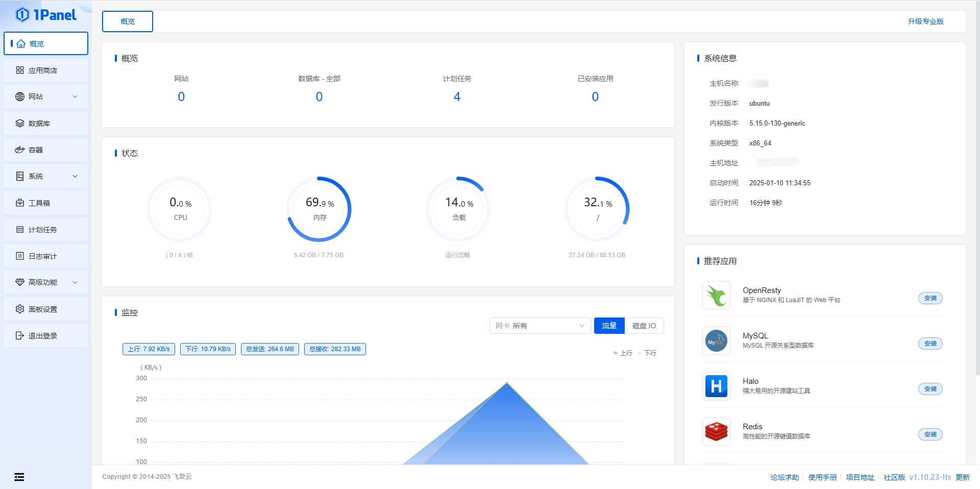This screenshot has height=489, width=980.
Task: Open the 容器 container docker icon
Action: click(x=20, y=150)
